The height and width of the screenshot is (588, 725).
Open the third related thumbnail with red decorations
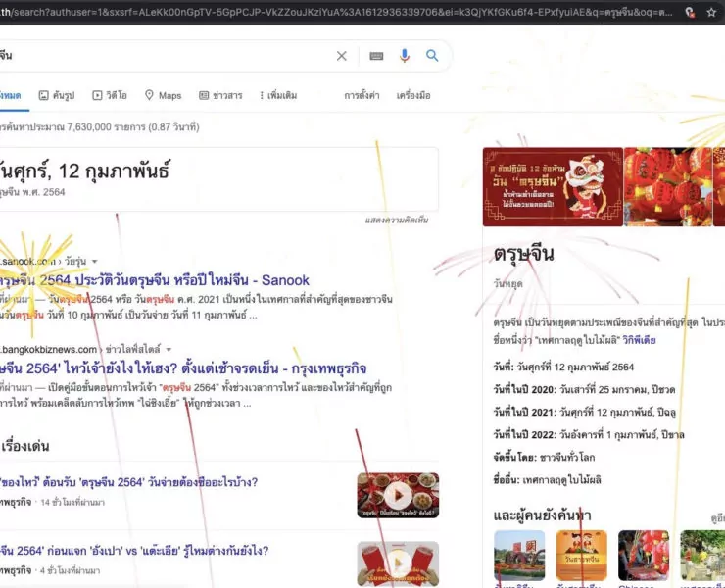(x=644, y=555)
